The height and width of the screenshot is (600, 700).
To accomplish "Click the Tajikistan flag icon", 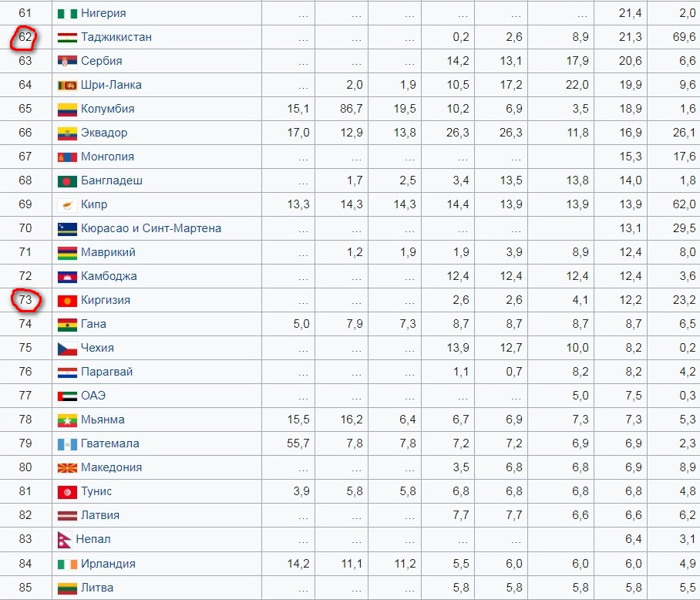I will pos(67,37).
